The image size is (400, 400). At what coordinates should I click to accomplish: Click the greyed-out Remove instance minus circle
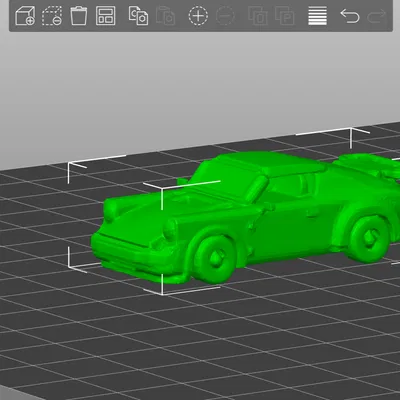[x=225, y=16]
